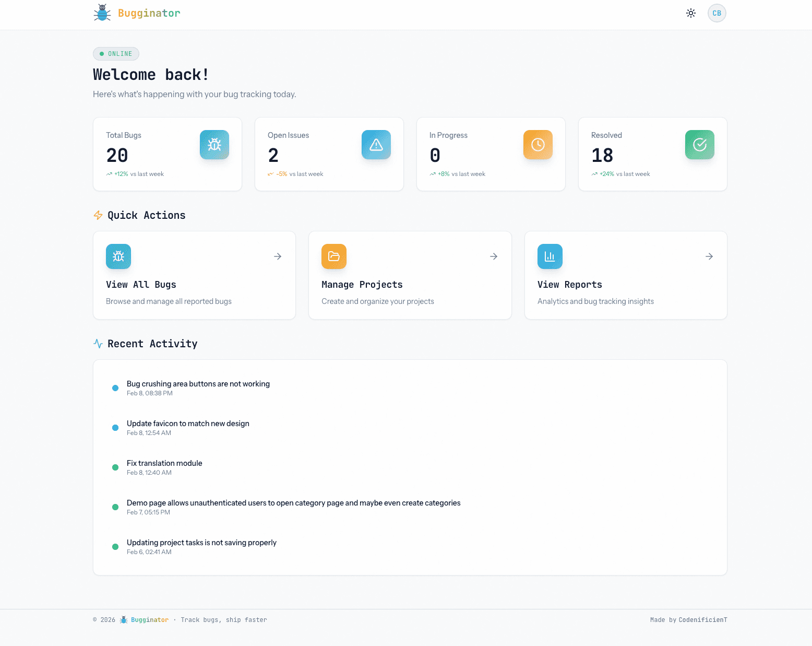812x646 pixels.
Task: Toggle the light/dark theme sun icon
Action: [691, 13]
